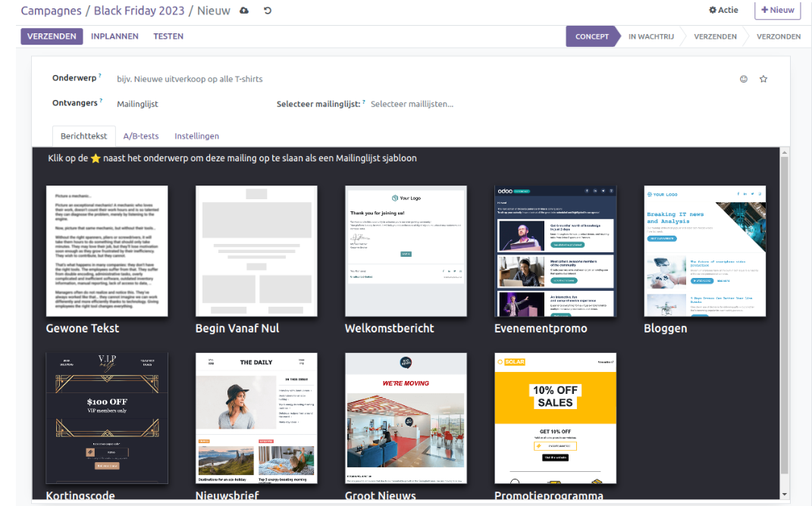Choose the Begin Vanaf Nul template thumbnail

click(256, 251)
